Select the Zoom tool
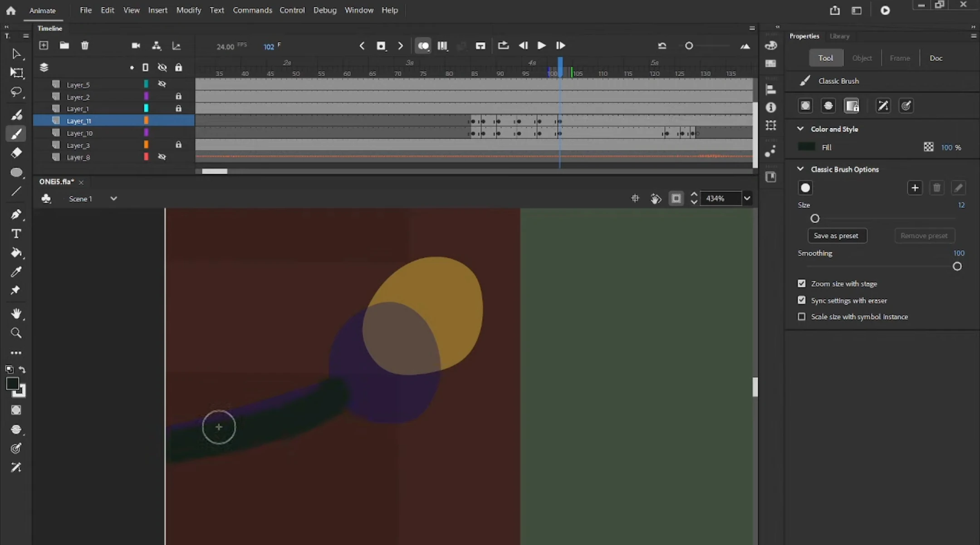Viewport: 980px width, 545px height. pos(16,333)
